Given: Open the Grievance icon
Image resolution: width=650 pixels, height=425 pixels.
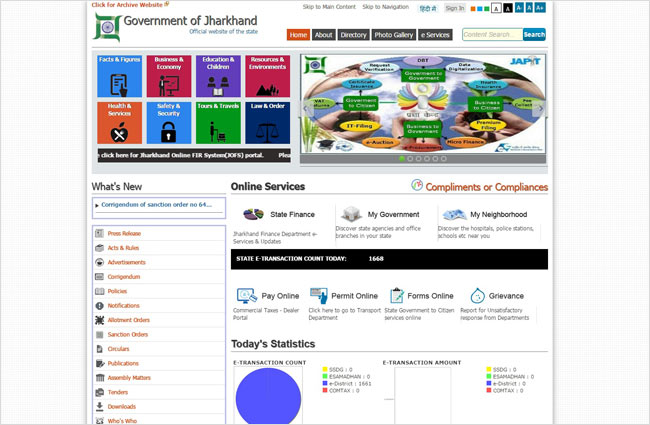Looking at the screenshot, I should (477, 296).
